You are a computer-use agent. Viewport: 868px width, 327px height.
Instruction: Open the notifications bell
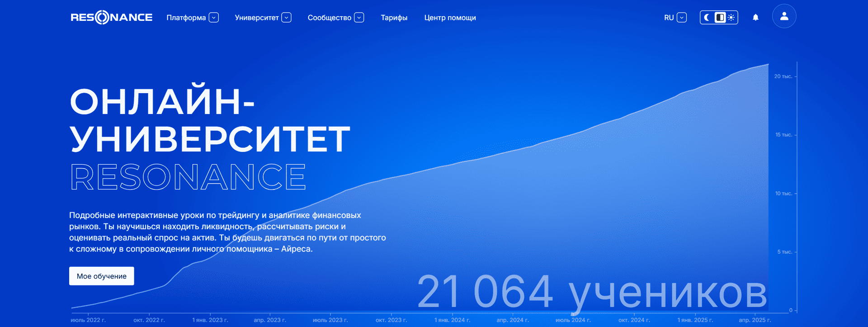(x=755, y=18)
